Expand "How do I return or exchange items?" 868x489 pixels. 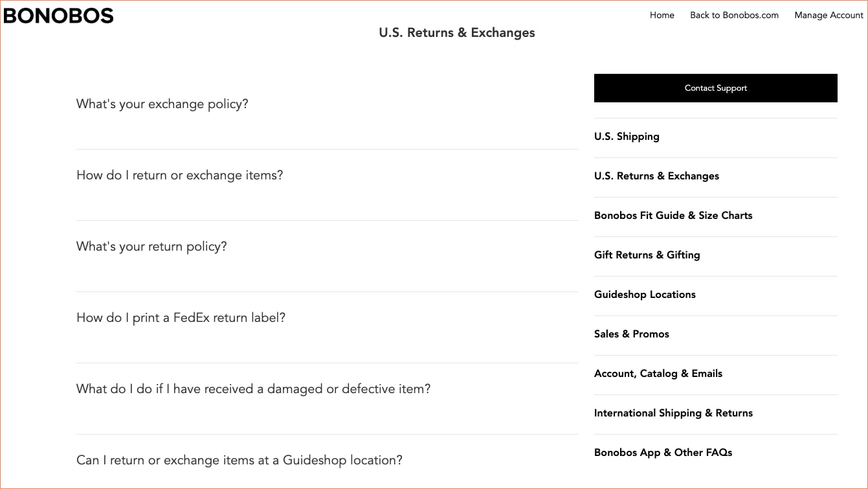(x=179, y=175)
